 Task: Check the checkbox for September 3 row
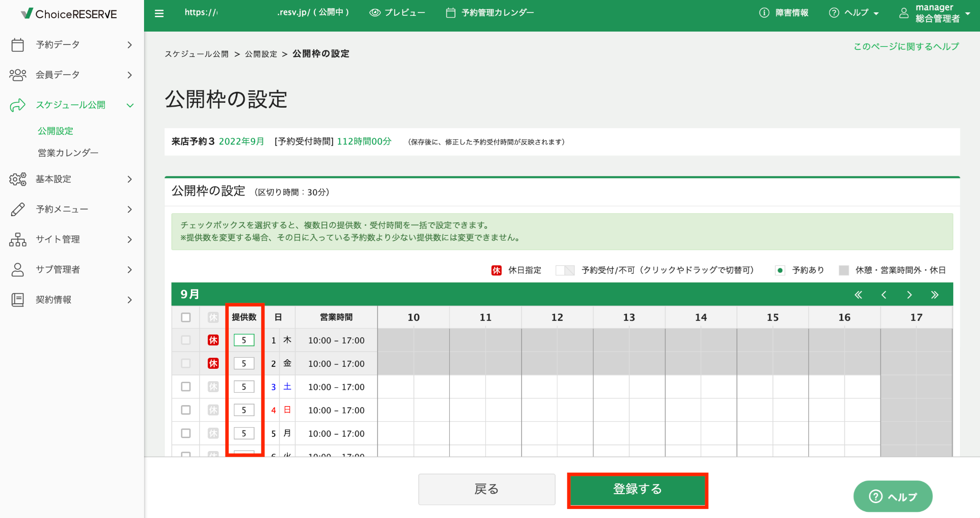(186, 386)
